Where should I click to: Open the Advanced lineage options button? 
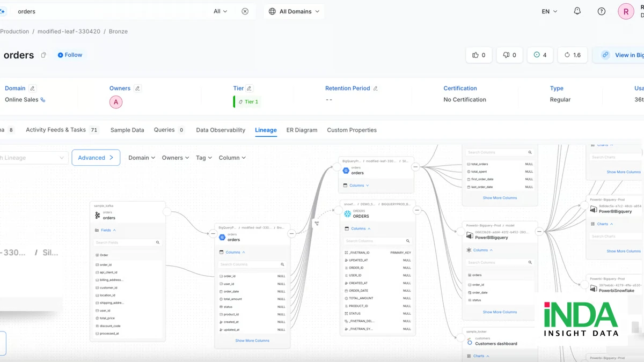coord(96,158)
